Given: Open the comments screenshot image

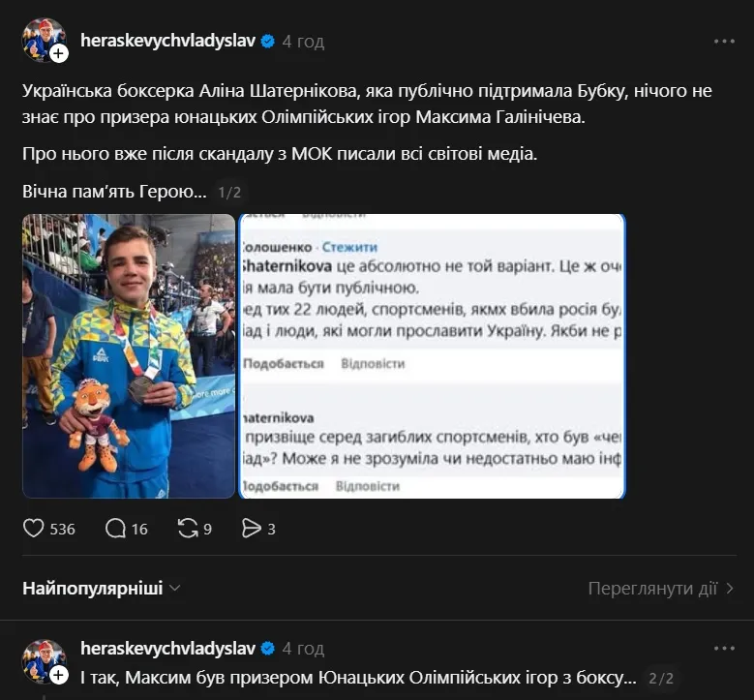Looking at the screenshot, I should 432,356.
